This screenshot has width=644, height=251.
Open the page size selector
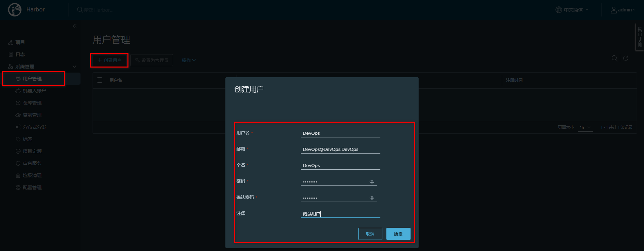click(x=585, y=127)
